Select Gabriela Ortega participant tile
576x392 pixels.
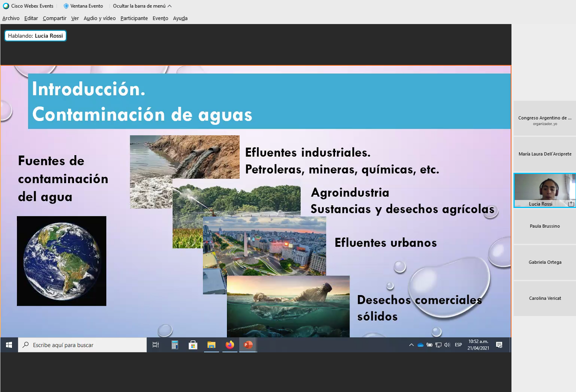click(x=544, y=263)
